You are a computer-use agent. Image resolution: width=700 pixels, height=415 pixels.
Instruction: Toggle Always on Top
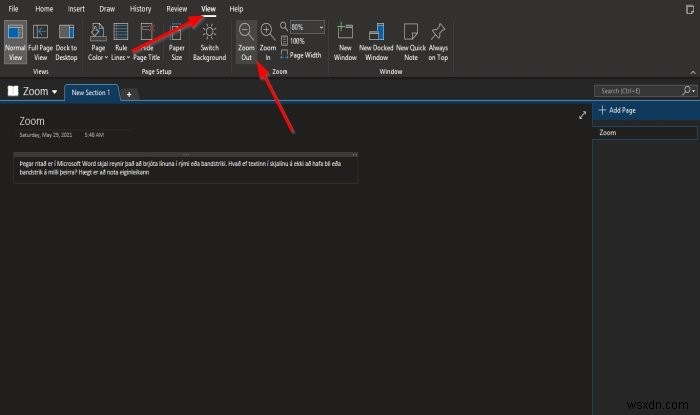pyautogui.click(x=438, y=42)
